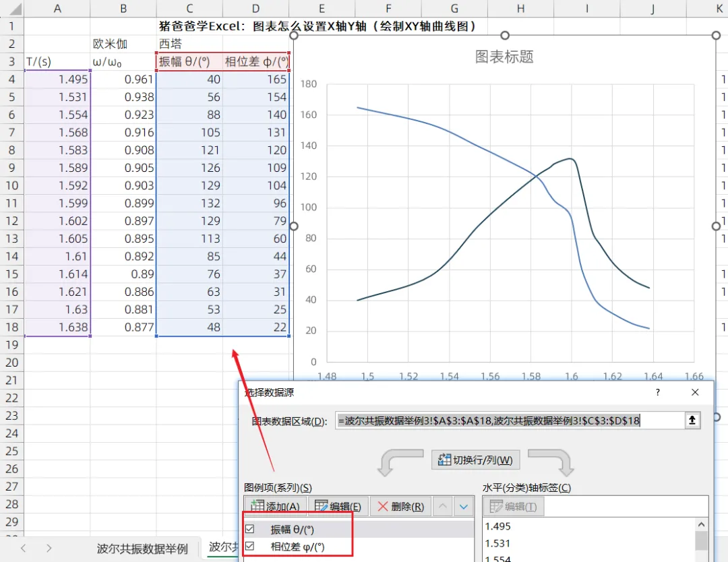Edit the selected legend series
This screenshot has width=728, height=562.
[338, 506]
